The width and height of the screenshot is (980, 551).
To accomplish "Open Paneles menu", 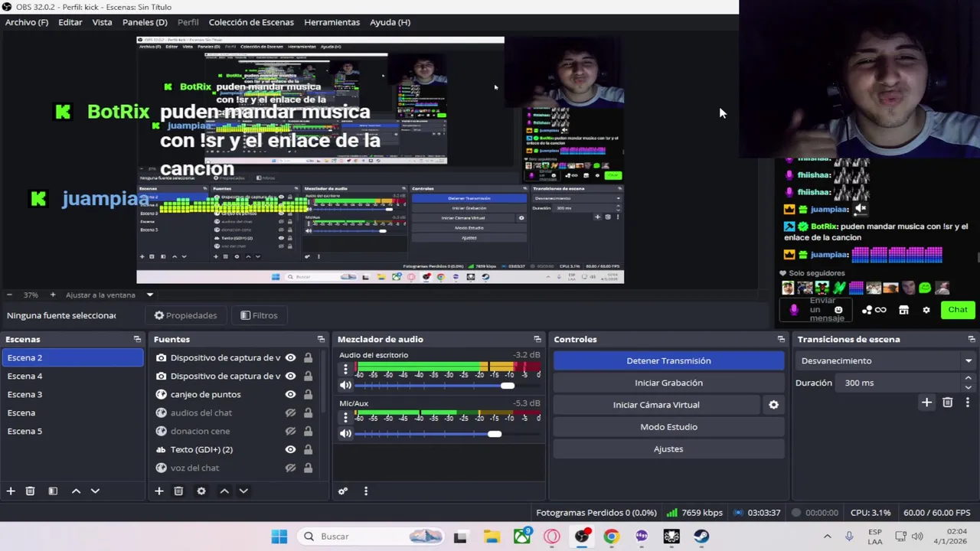I will tap(145, 22).
